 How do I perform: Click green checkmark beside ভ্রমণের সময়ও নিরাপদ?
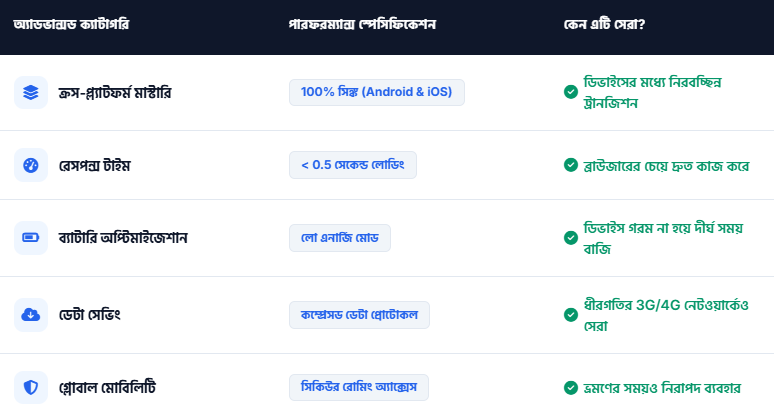click(x=570, y=387)
